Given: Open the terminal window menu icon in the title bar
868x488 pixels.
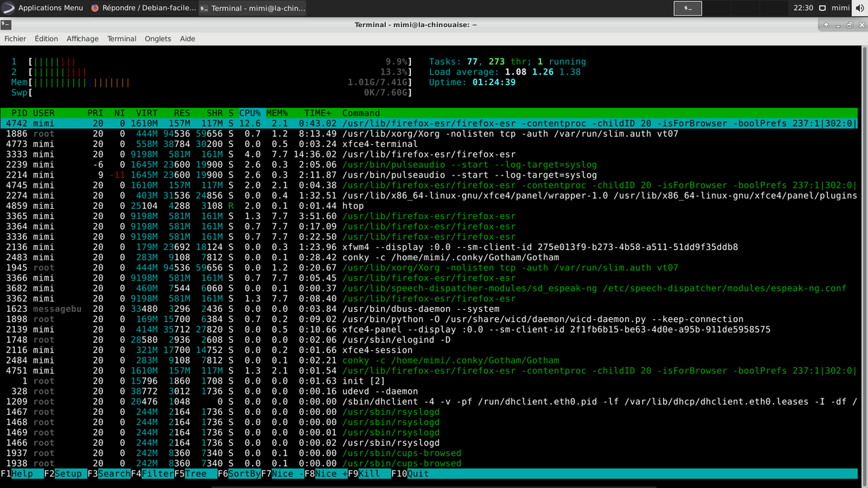Looking at the screenshot, I should click(5, 24).
